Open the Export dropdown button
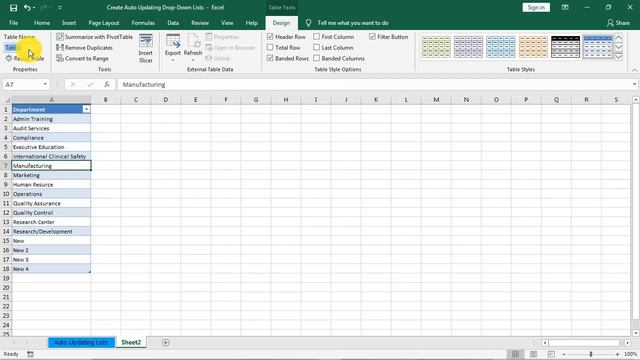This screenshot has width=640, height=360. point(173,49)
